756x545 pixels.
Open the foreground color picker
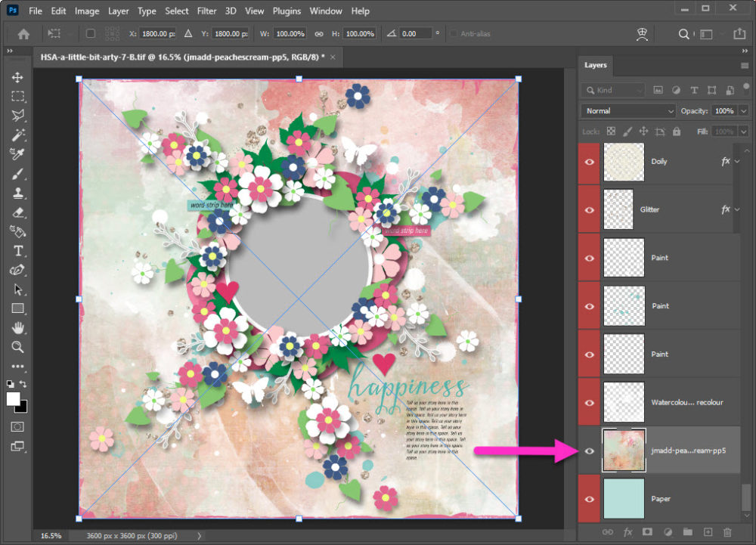pyautogui.click(x=13, y=399)
